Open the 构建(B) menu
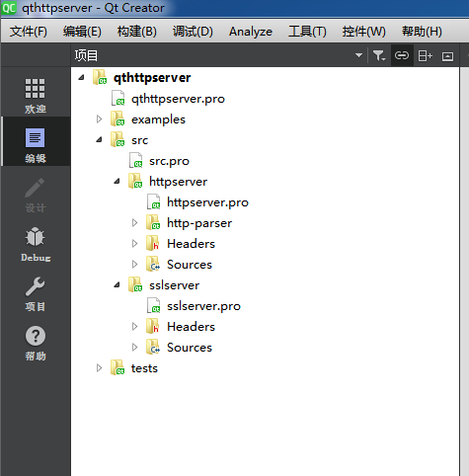The height and width of the screenshot is (476, 469). coord(137,32)
